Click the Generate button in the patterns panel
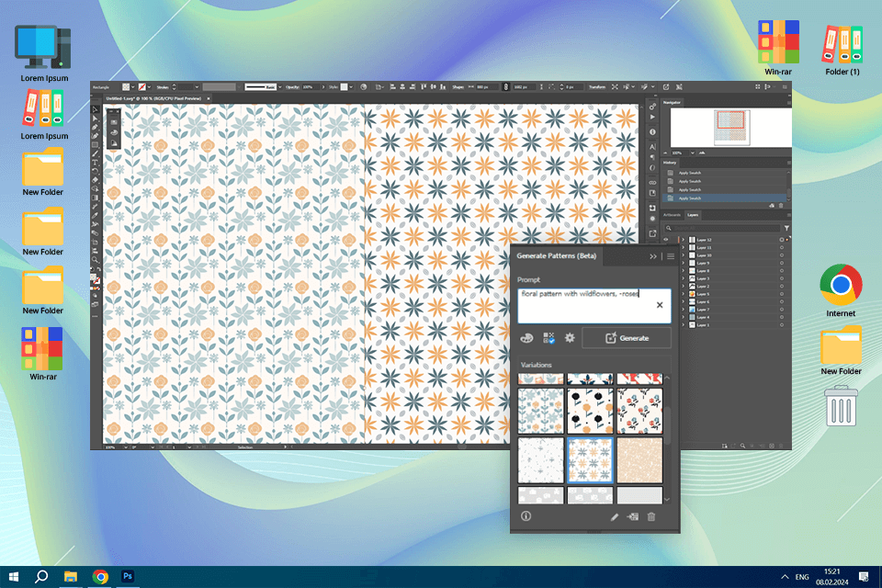This screenshot has height=588, width=882. [x=627, y=338]
